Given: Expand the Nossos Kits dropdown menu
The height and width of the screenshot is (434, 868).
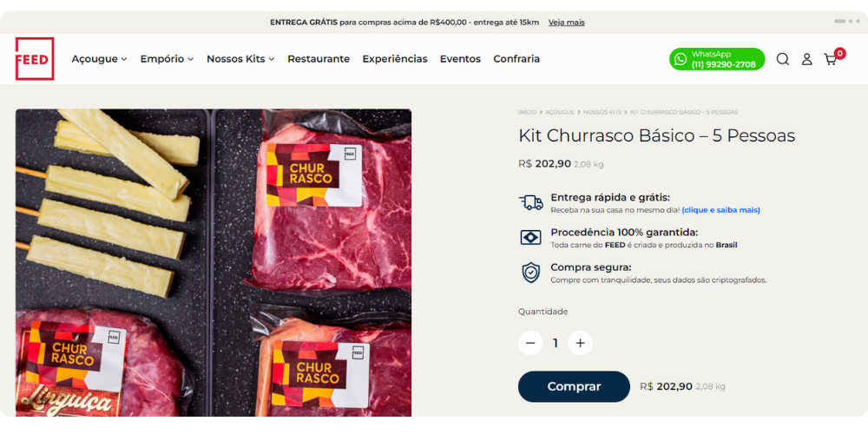Looking at the screenshot, I should click(x=240, y=59).
